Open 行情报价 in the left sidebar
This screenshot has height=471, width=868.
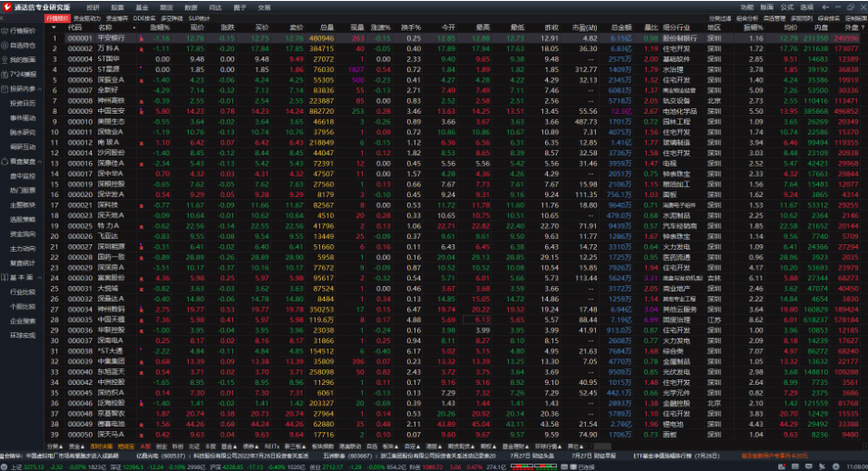22,31
